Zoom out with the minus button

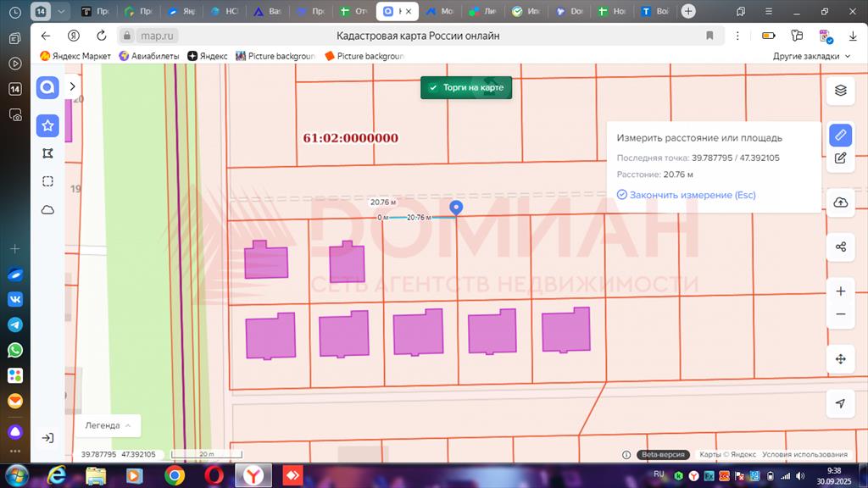[x=840, y=314]
